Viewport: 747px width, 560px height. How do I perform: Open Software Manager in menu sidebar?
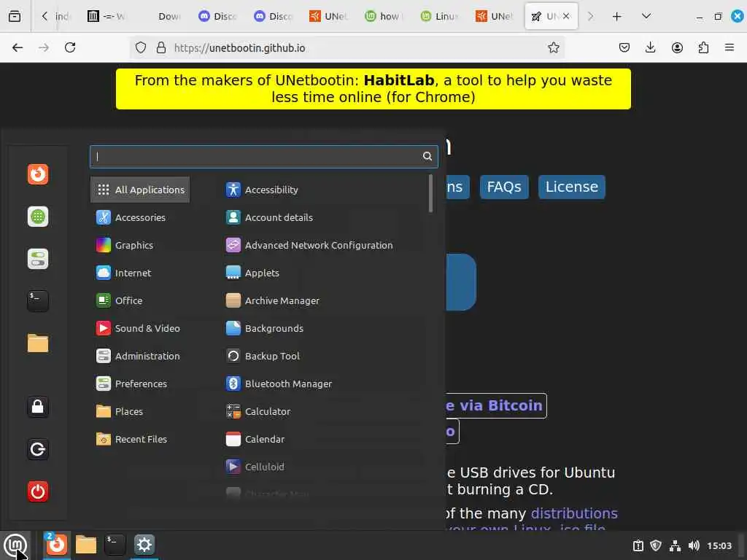coord(38,217)
